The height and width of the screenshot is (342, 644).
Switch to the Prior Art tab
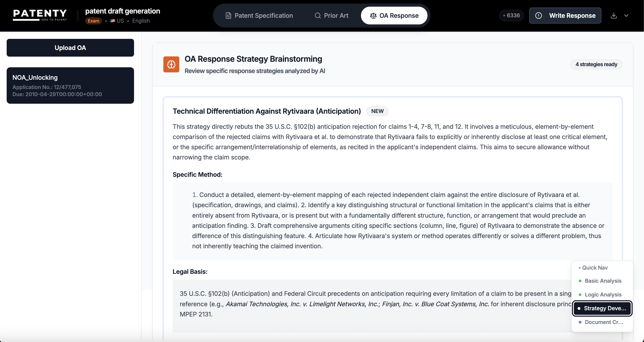point(331,16)
